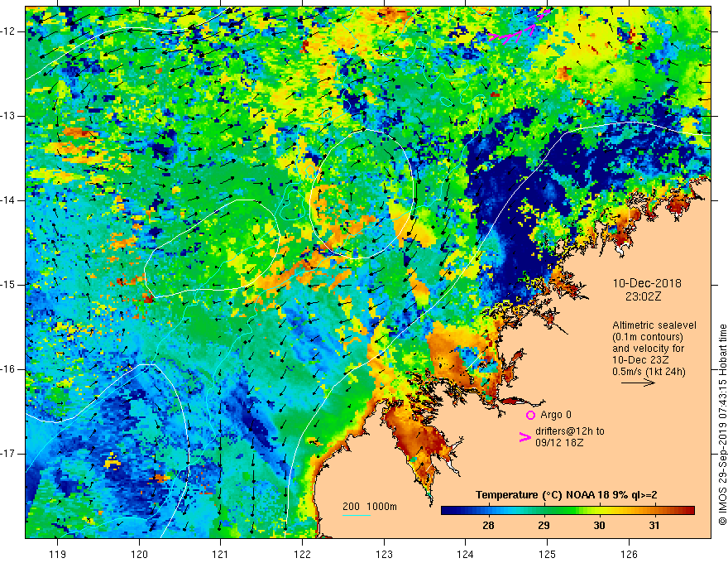Click the 0.5m/s (1kt 24h) label
The width and height of the screenshot is (728, 563).
(x=649, y=371)
